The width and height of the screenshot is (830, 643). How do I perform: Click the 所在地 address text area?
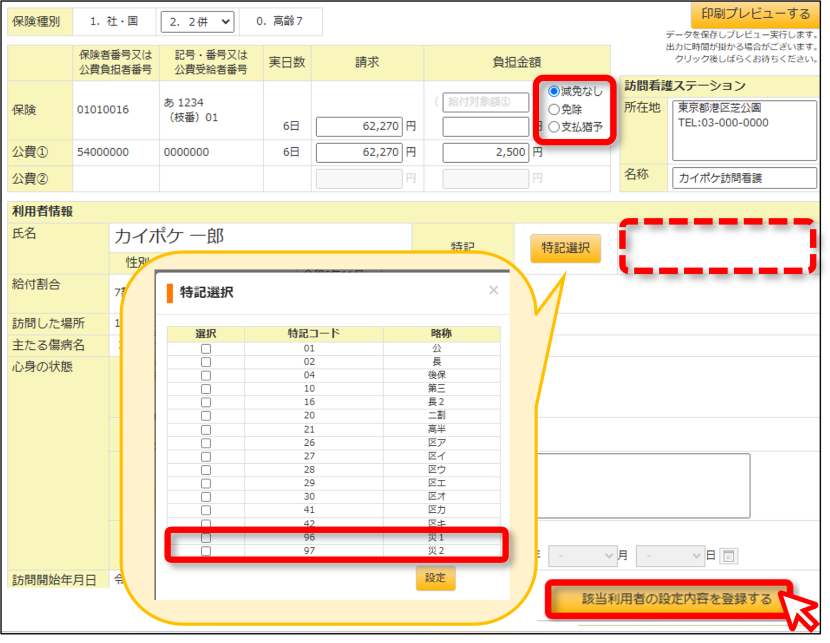744,130
